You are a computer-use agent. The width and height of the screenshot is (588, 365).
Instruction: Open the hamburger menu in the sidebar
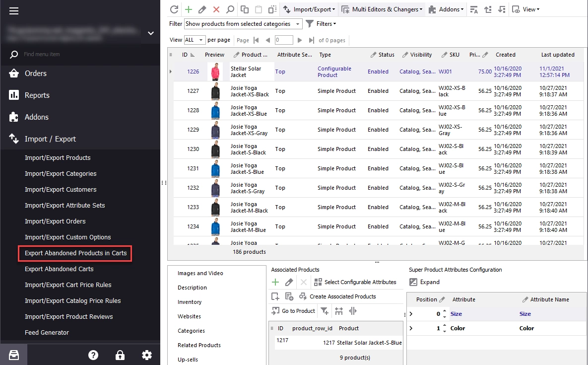pos(14,11)
